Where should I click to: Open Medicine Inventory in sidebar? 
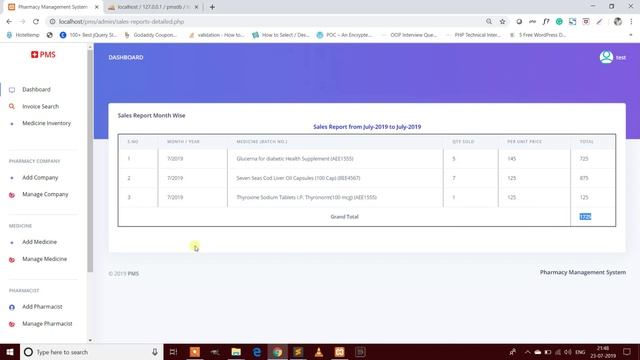(x=47, y=123)
